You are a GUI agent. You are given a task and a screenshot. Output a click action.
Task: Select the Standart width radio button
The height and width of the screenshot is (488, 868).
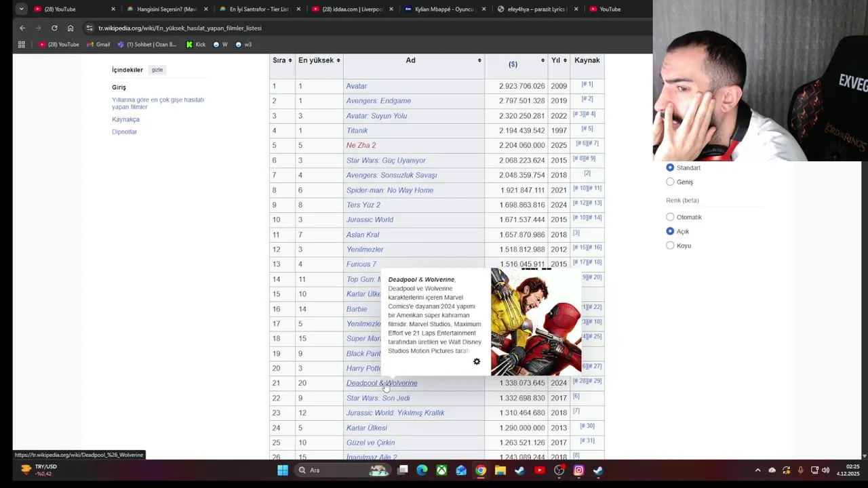(x=670, y=167)
